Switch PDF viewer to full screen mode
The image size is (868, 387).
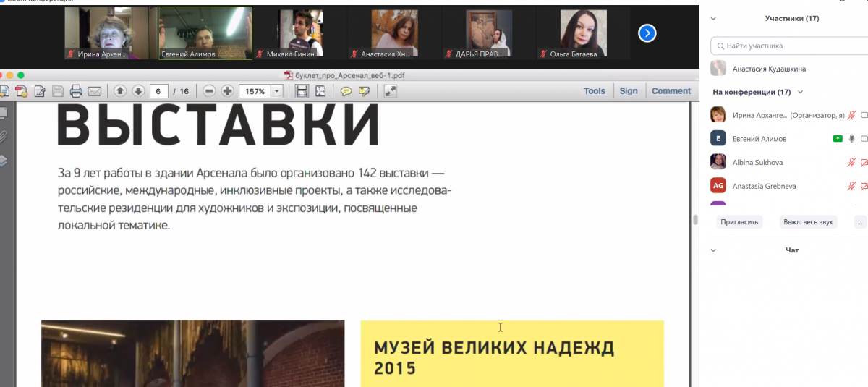click(390, 91)
